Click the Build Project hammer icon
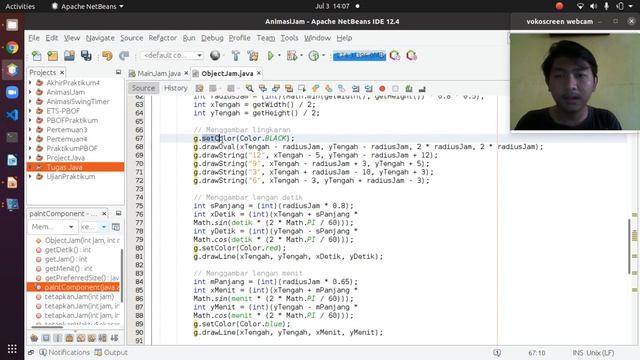This screenshot has width=640, height=360. [x=236, y=56]
